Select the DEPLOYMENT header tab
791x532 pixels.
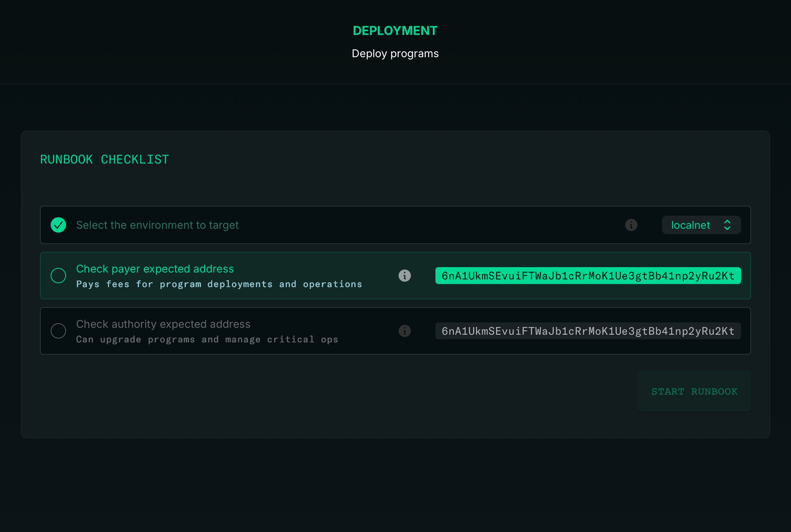click(x=395, y=30)
